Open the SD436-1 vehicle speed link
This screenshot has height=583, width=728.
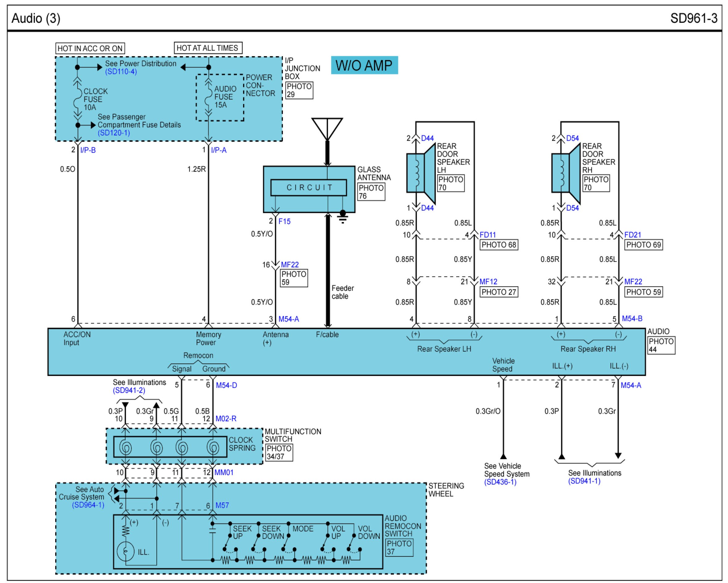point(500,482)
